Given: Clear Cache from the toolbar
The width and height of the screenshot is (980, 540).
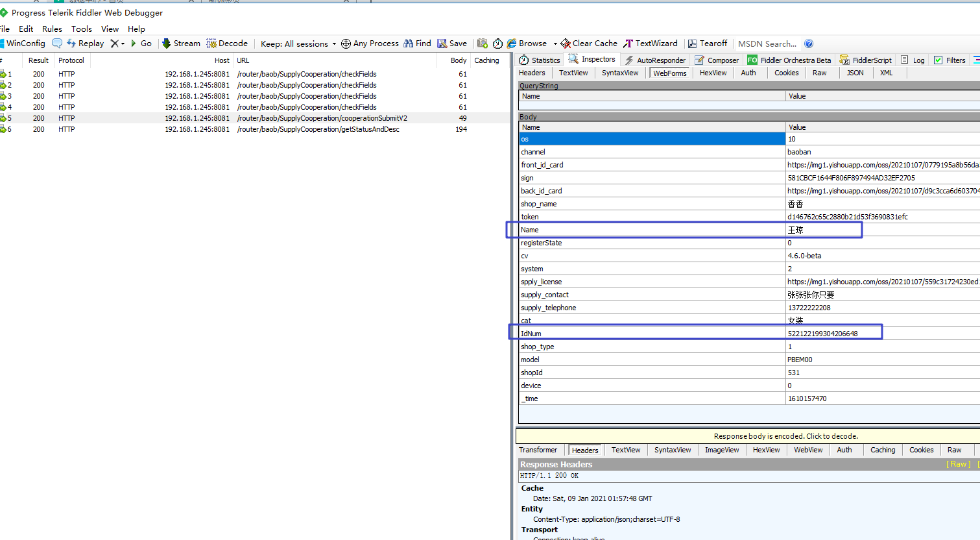Looking at the screenshot, I should 589,43.
